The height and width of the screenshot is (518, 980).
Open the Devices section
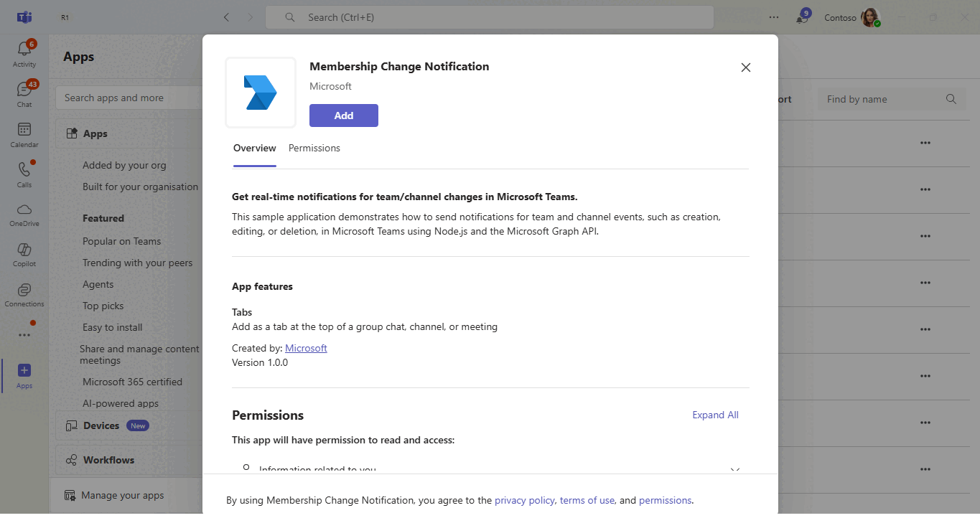[129, 426]
